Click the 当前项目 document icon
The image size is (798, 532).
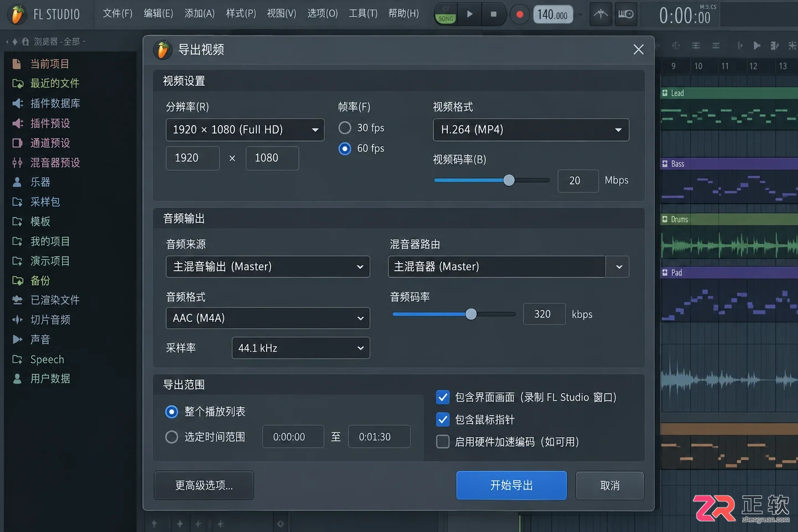click(x=17, y=64)
